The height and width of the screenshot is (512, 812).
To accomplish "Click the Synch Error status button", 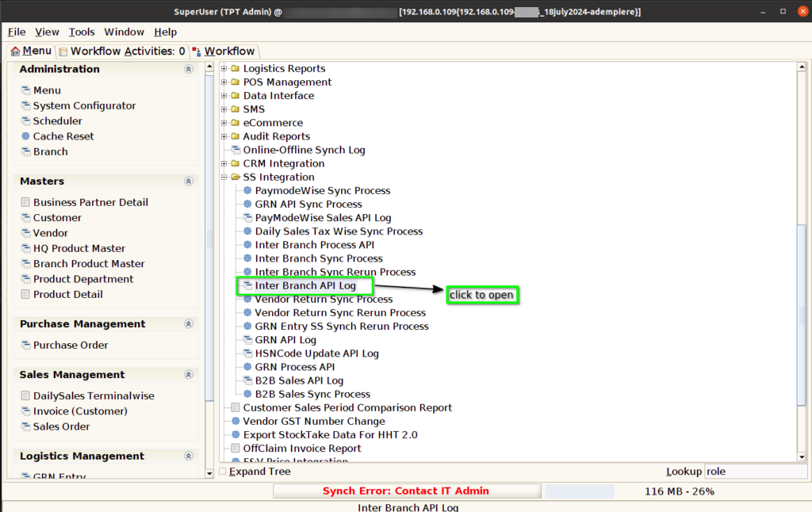I will click(407, 491).
